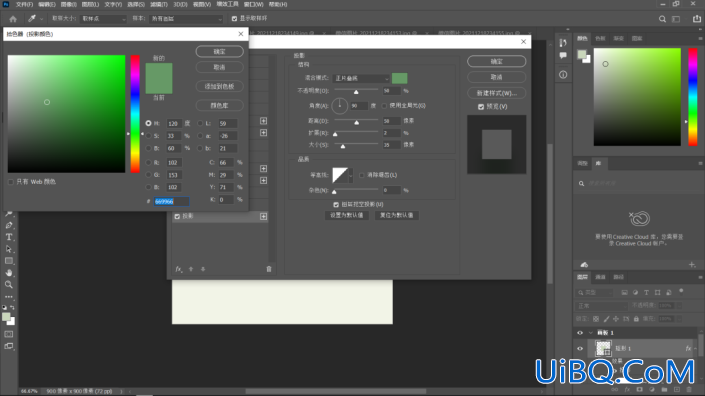The height and width of the screenshot is (396, 705).
Task: Open the search magnifier icon top right
Action: tap(662, 19)
